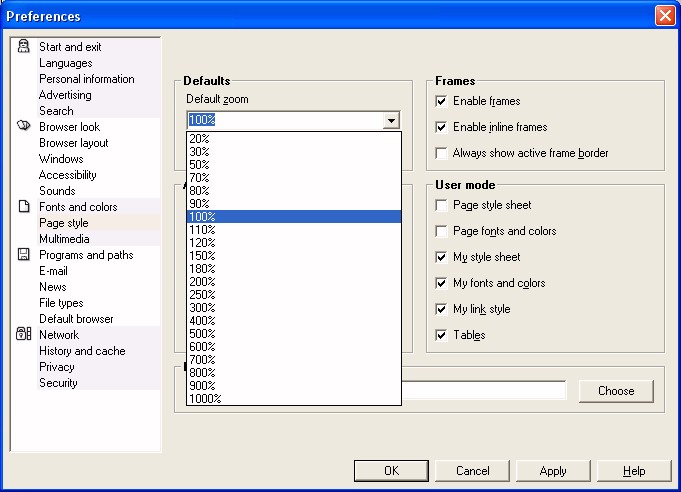Click the Network category icon
Screen dimensions: 681x492
point(24,335)
